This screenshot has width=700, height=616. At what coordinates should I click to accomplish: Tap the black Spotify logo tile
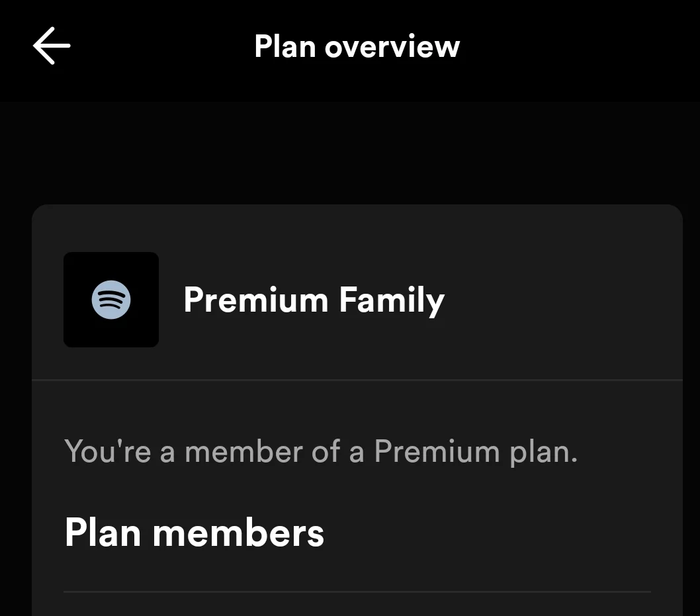pos(111,300)
